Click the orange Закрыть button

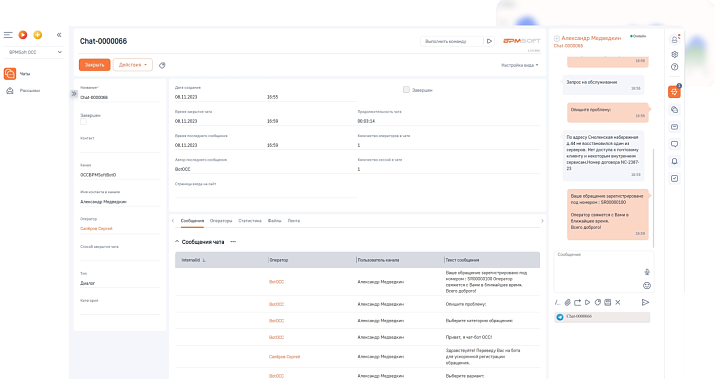[94, 65]
